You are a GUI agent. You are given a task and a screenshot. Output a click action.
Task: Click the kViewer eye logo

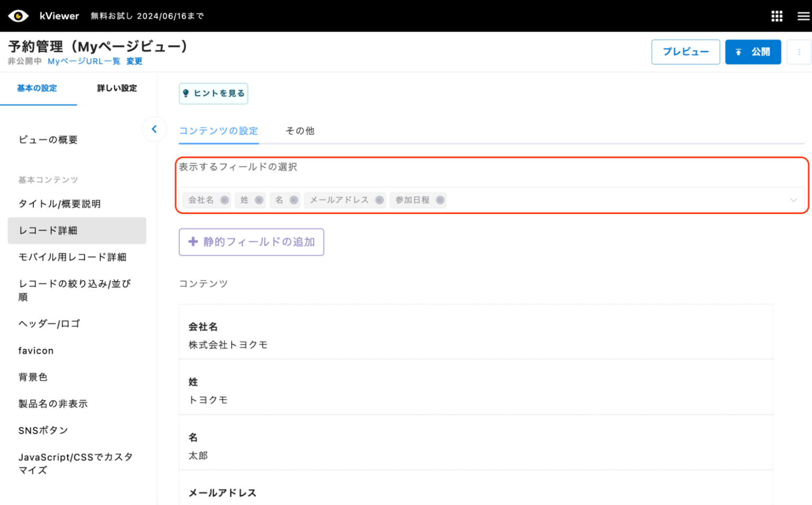click(x=19, y=16)
